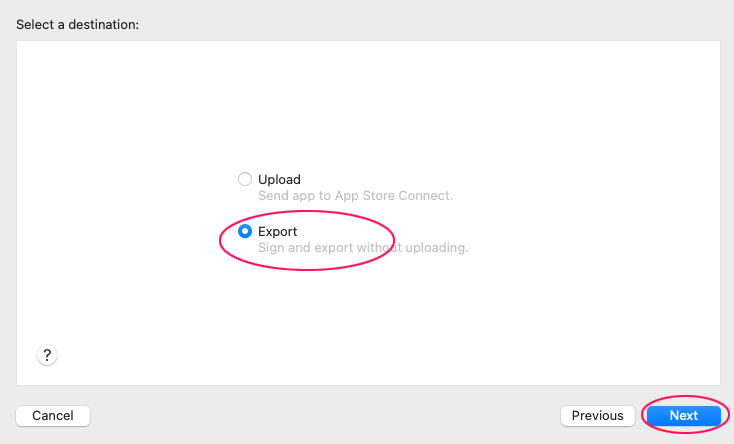Image resolution: width=734 pixels, height=444 pixels.
Task: Cancel the destination dialog
Action: (x=53, y=415)
